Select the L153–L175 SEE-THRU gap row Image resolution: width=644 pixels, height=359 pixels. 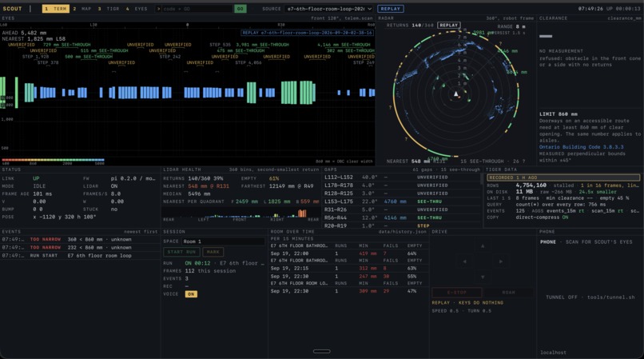tap(401, 201)
